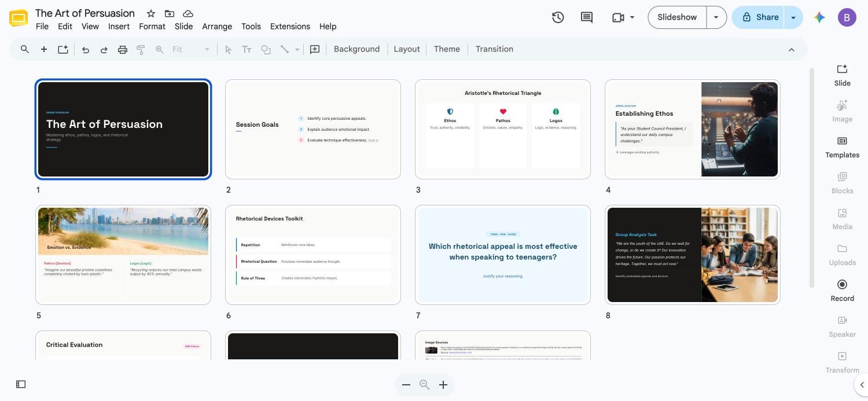
Task: Collapse the toolbar with chevron up
Action: click(x=792, y=50)
